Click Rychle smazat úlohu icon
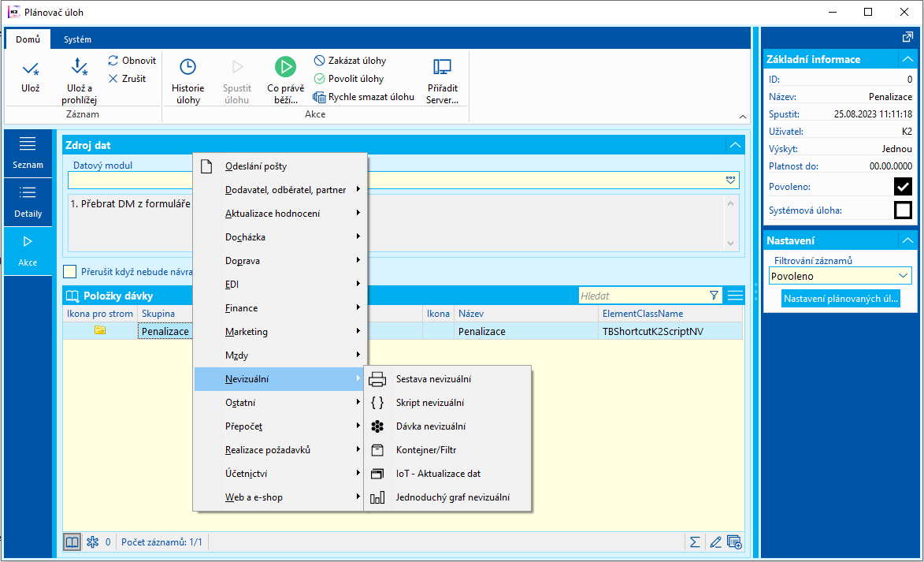 click(320, 97)
